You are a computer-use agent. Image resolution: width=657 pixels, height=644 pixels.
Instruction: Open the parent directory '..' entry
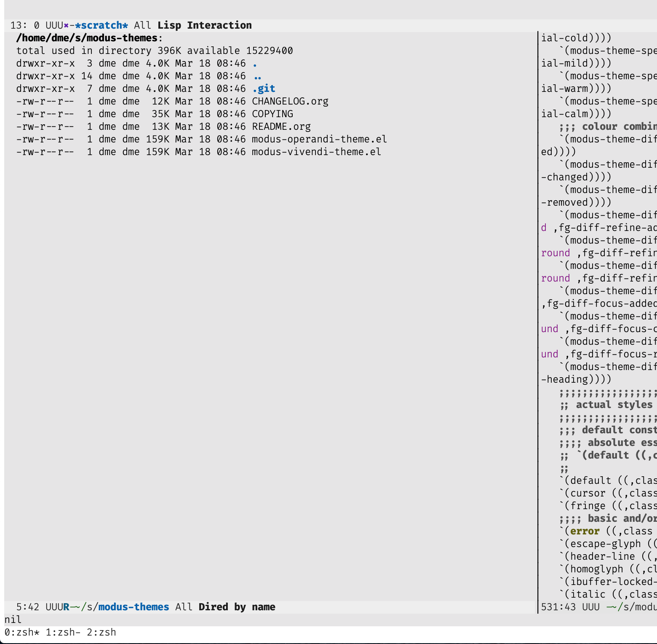[x=257, y=76]
